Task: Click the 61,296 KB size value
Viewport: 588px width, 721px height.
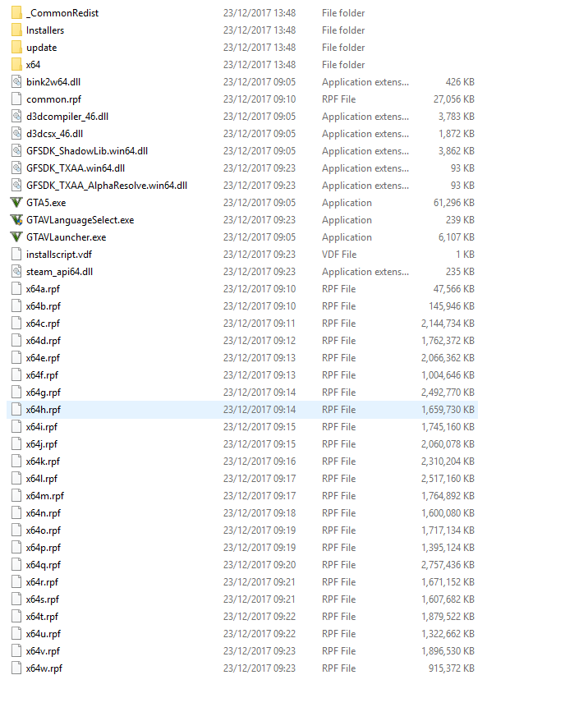Action: pos(454,203)
